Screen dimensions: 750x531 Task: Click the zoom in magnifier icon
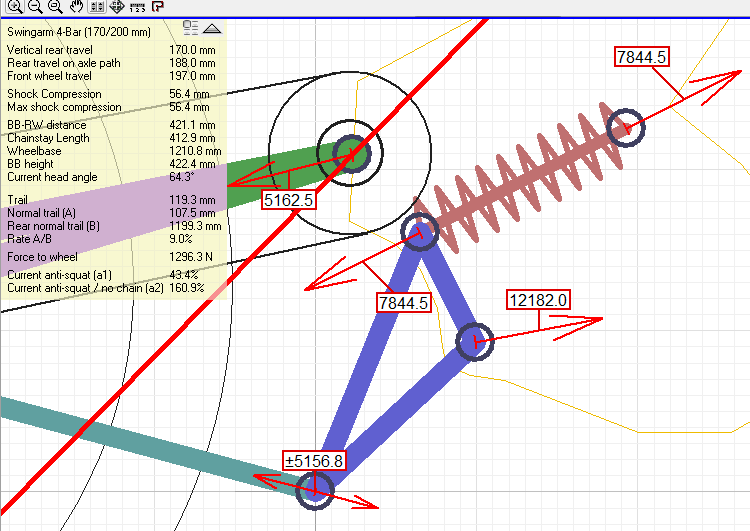(x=14, y=7)
